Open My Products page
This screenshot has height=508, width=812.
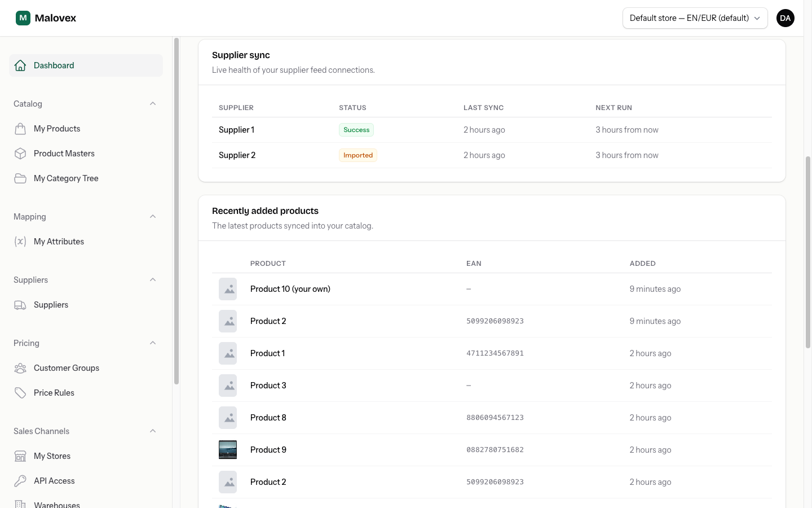[86, 129]
